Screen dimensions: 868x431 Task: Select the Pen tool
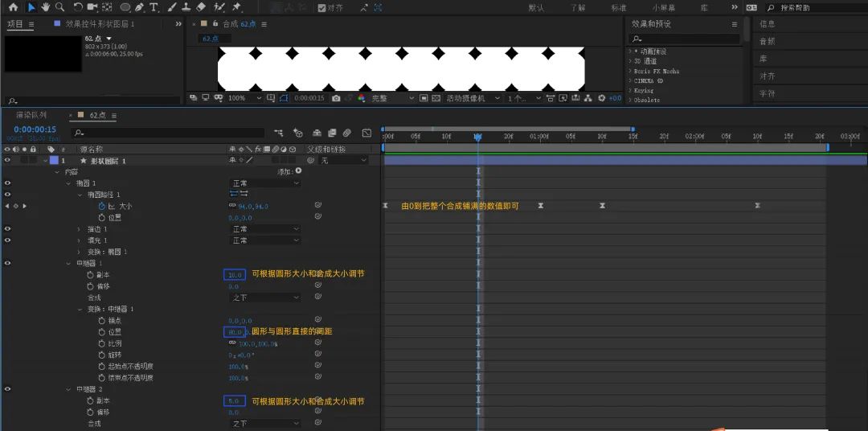[x=139, y=7]
